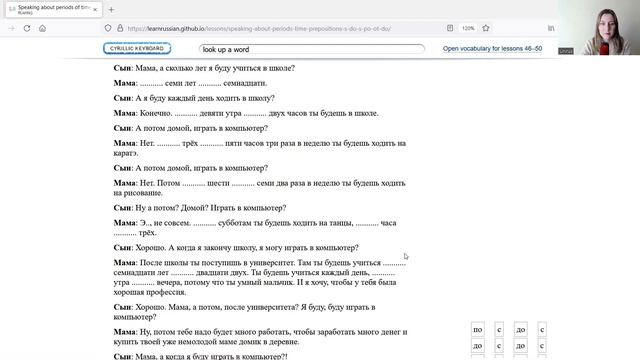
Task: Open the Cyrillic Keyboard button
Action: click(x=137, y=48)
